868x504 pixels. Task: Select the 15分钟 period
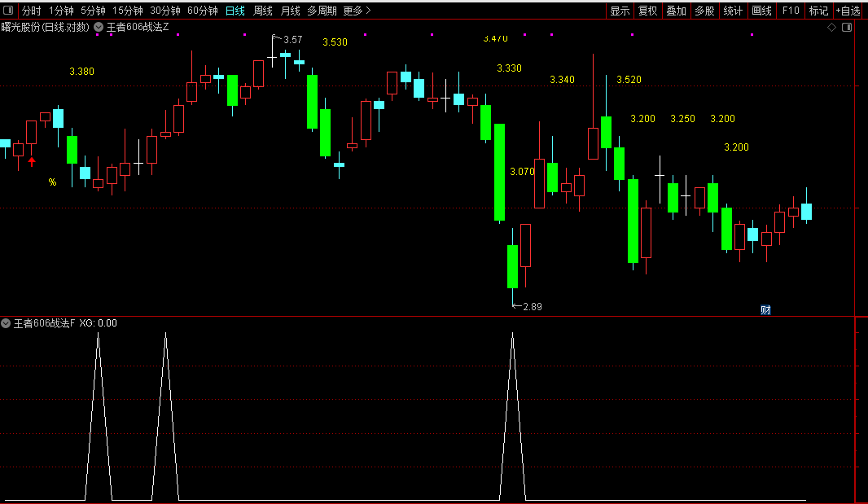coord(127,11)
